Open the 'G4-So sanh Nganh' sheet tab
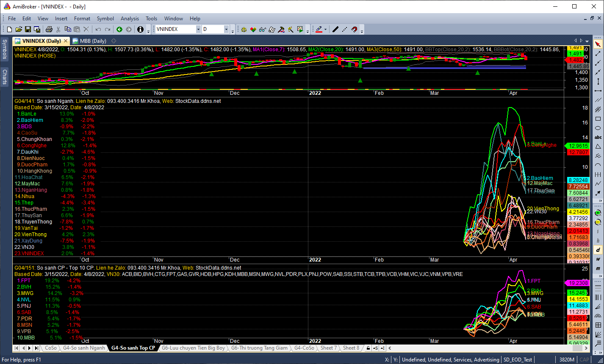 [x=83, y=348]
